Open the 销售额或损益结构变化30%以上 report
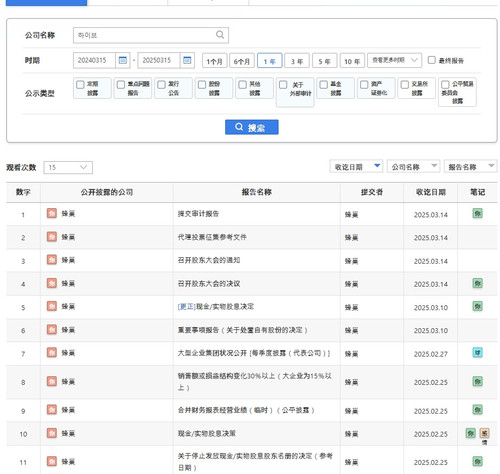Screen dimensions: 500x474 tap(255, 382)
